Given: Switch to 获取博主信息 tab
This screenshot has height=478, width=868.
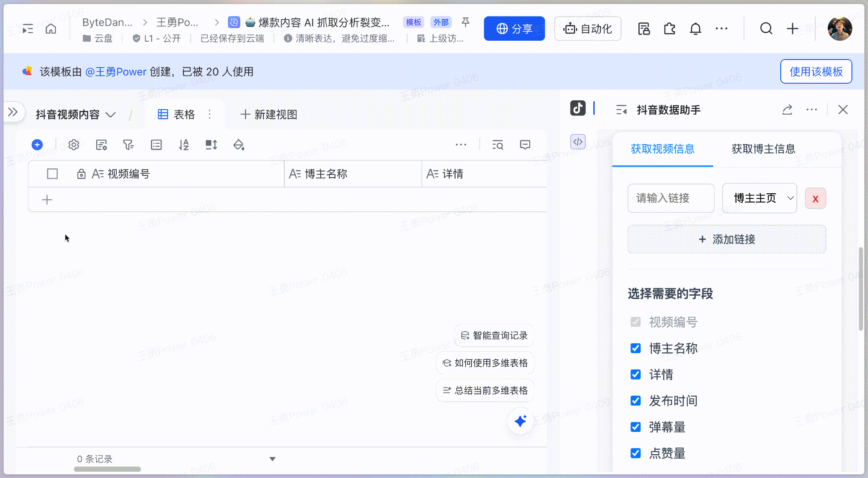Looking at the screenshot, I should coord(763,149).
